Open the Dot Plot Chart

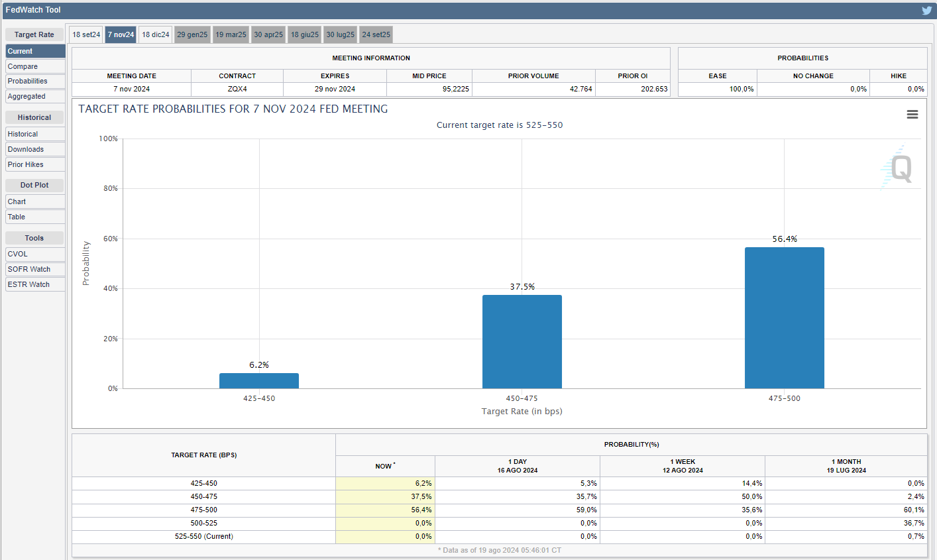[x=35, y=201]
